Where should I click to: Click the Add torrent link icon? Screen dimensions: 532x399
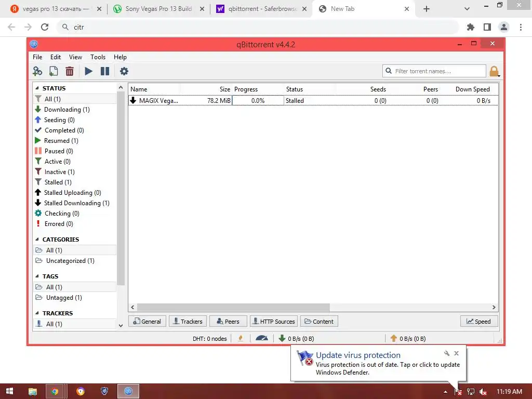tap(37, 71)
